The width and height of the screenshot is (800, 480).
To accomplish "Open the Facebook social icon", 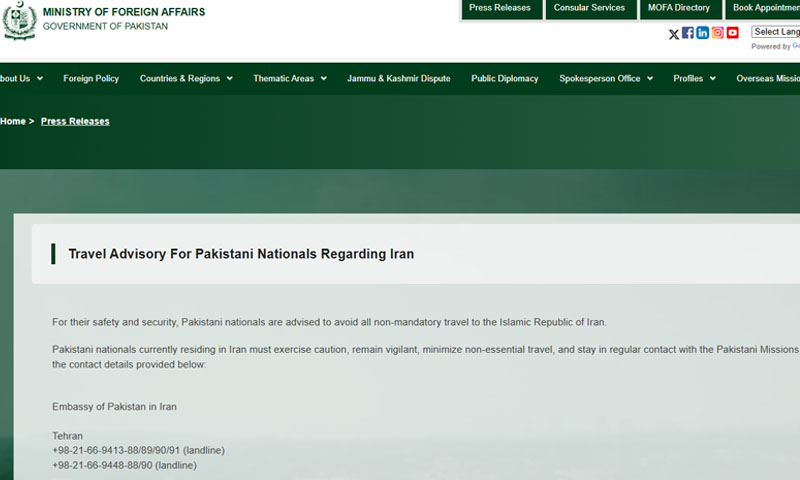I will tap(688, 33).
